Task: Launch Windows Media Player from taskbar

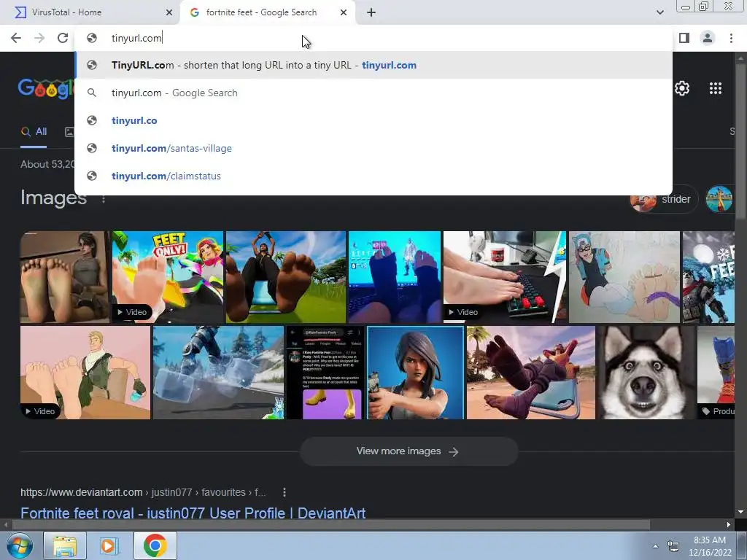Action: [109, 545]
